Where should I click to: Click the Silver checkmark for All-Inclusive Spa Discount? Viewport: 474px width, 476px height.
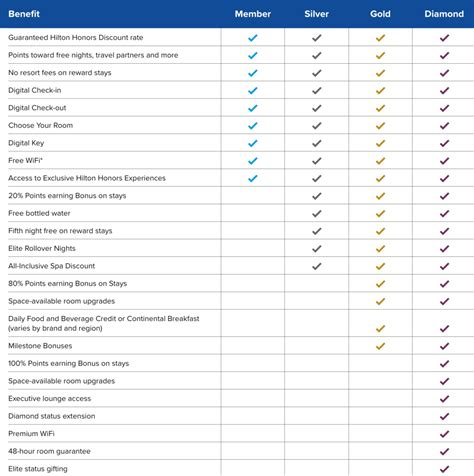click(317, 266)
